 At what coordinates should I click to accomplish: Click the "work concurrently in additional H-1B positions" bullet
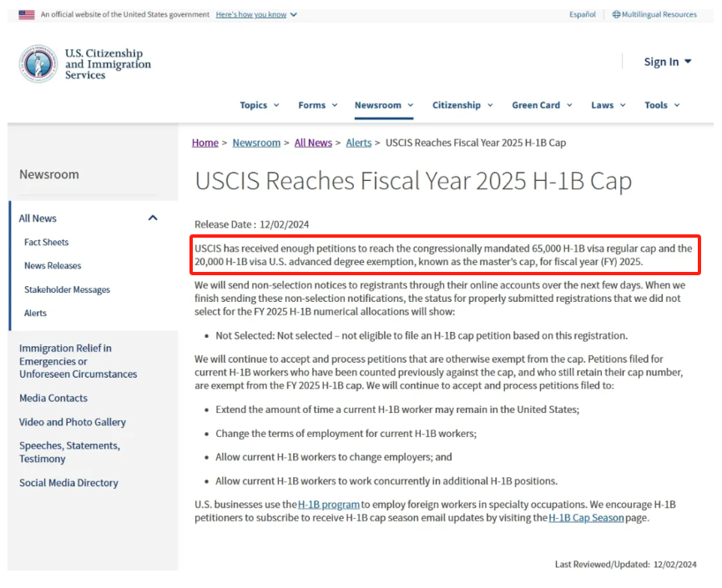click(x=386, y=481)
